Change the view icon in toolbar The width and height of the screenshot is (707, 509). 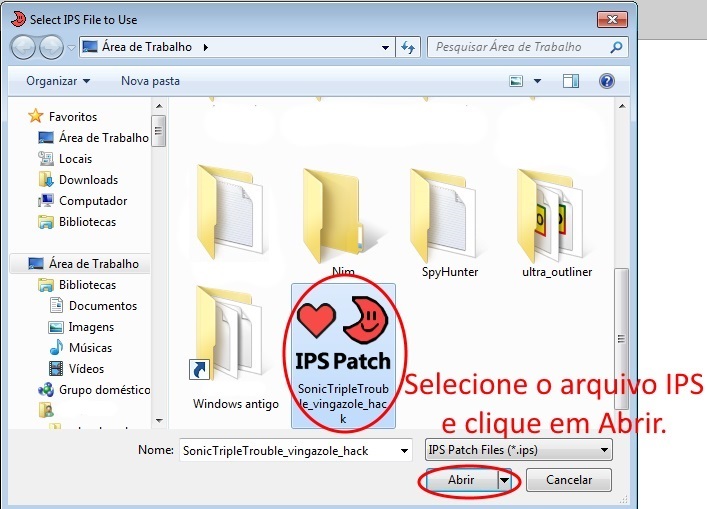pyautogui.click(x=516, y=81)
